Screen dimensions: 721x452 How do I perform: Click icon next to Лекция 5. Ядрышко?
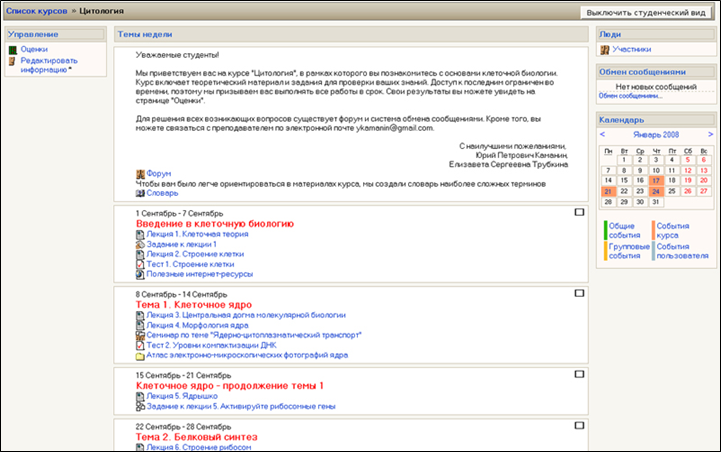click(x=140, y=396)
